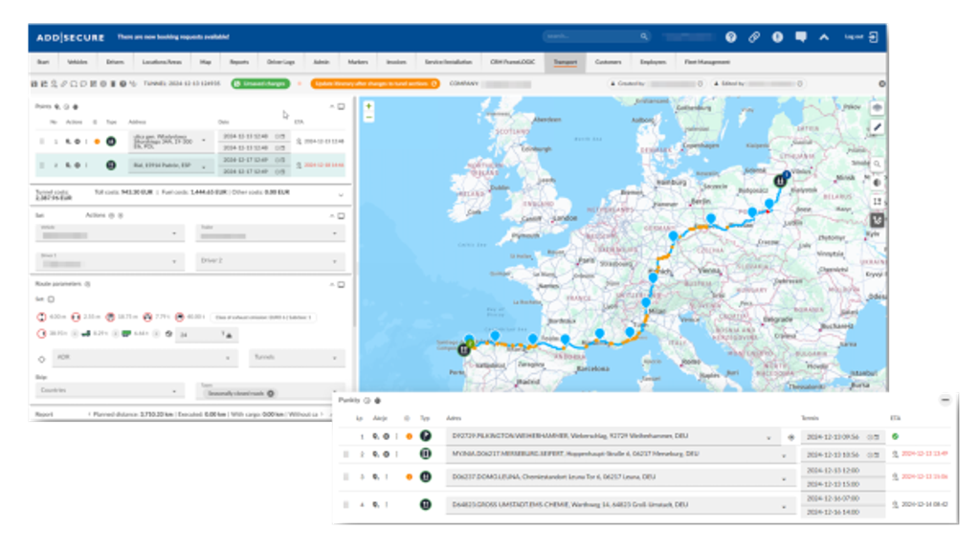Go to the Drivers tab
980x552 pixels.
(x=115, y=62)
